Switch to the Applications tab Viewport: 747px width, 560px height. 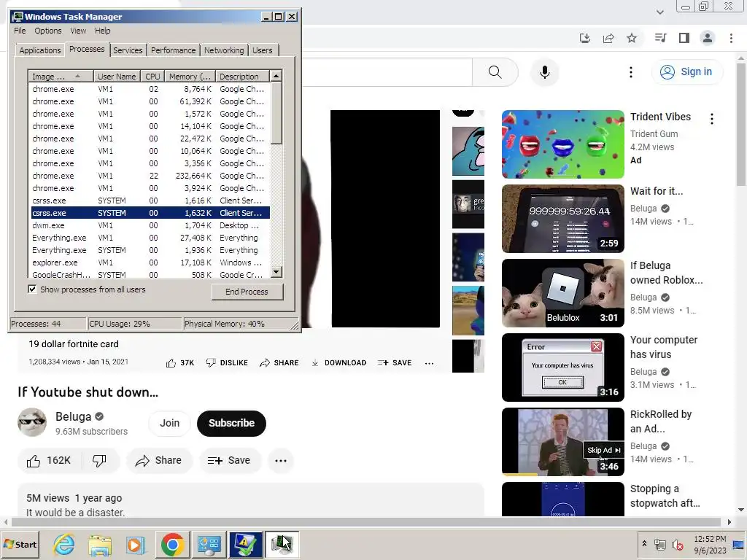tap(40, 50)
